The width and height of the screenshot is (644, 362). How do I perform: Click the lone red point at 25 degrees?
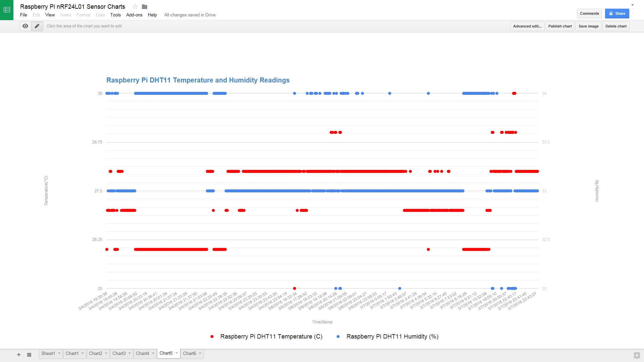[x=294, y=289]
